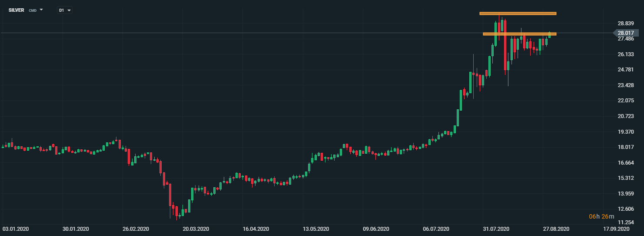Click the 26.133 price axis label
Screen dimensions: 644x236
click(625, 54)
